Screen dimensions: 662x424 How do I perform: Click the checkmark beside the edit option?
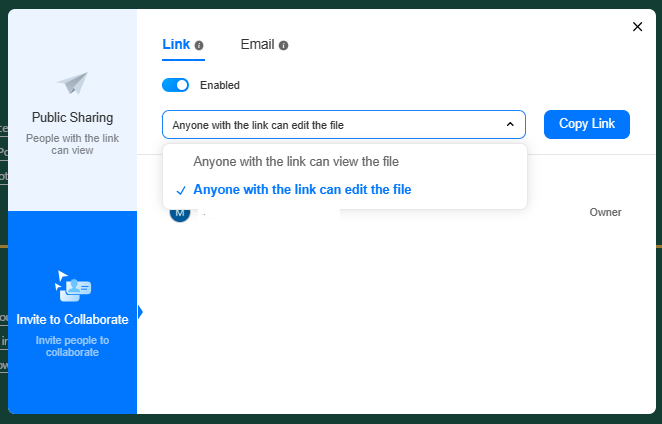(x=180, y=190)
